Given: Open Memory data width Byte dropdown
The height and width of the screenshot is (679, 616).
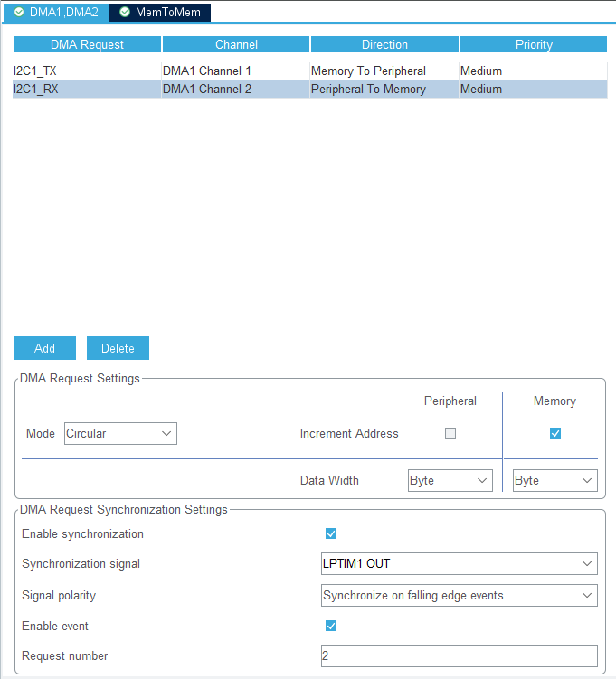Looking at the screenshot, I should click(x=554, y=481).
